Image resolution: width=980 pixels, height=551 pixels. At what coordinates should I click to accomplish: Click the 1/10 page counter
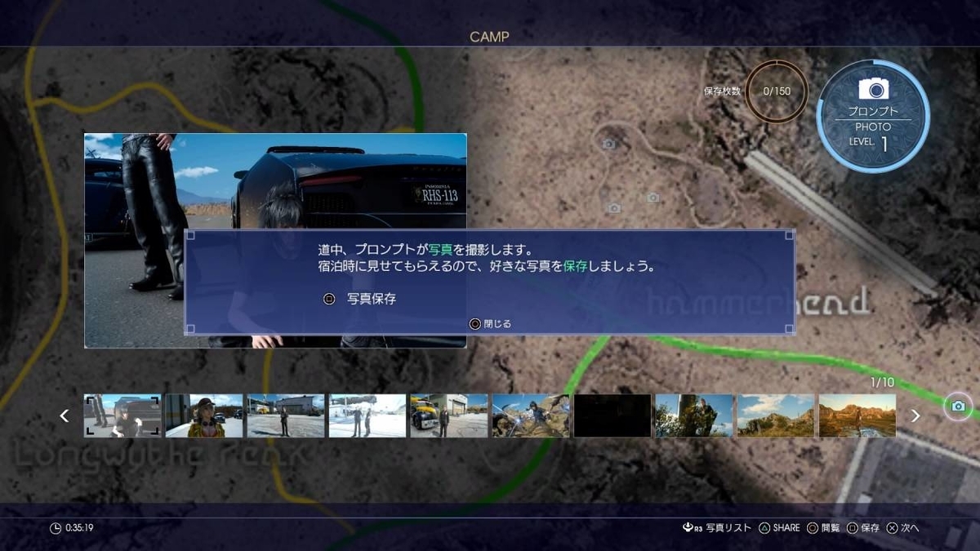883,382
